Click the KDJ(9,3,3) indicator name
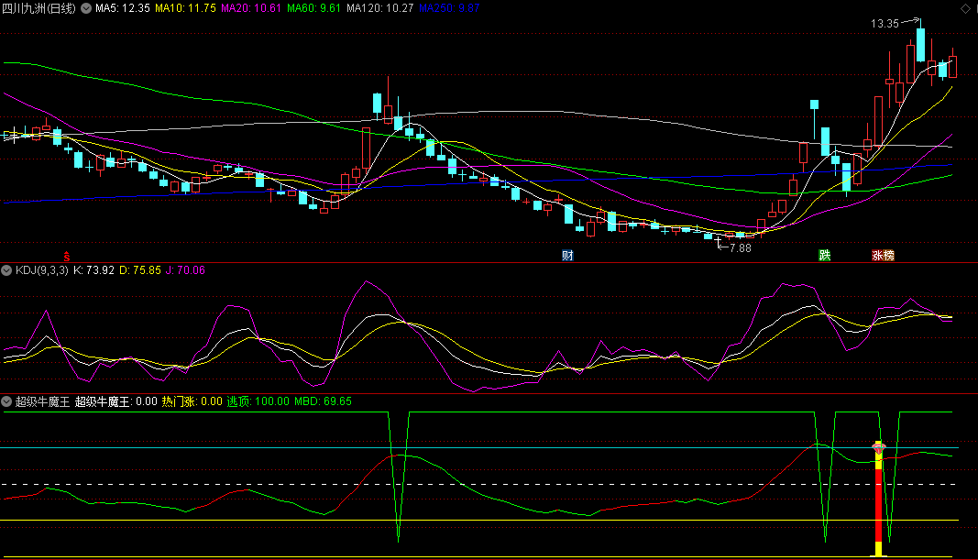978x560 pixels. (x=41, y=270)
